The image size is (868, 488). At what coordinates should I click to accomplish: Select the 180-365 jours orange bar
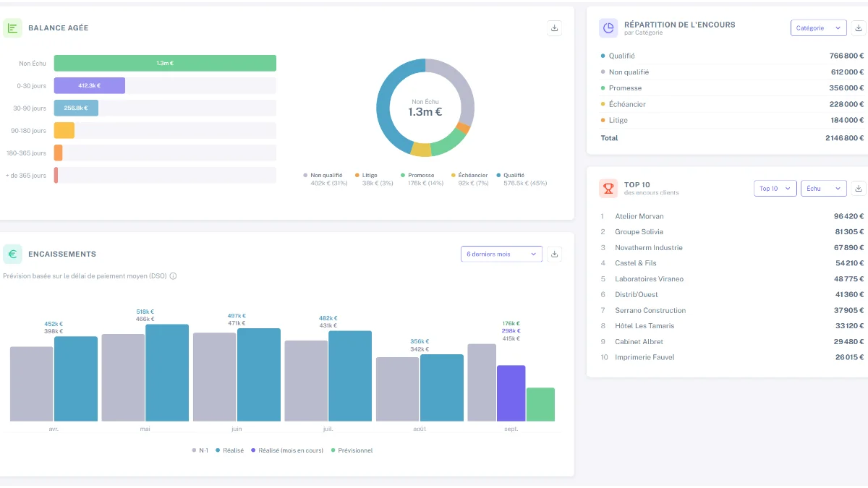tap(59, 153)
